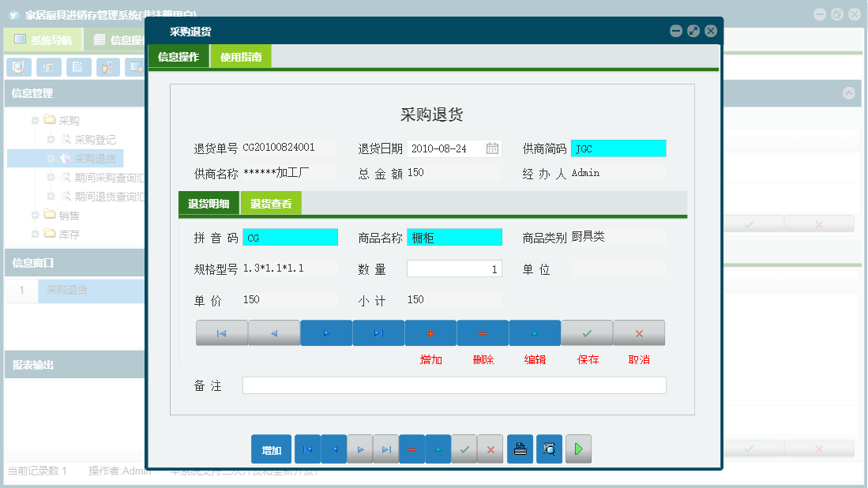Viewport: 868px width, 488px height.
Task: Save the detail record via 保存 checkmark icon
Action: 586,332
